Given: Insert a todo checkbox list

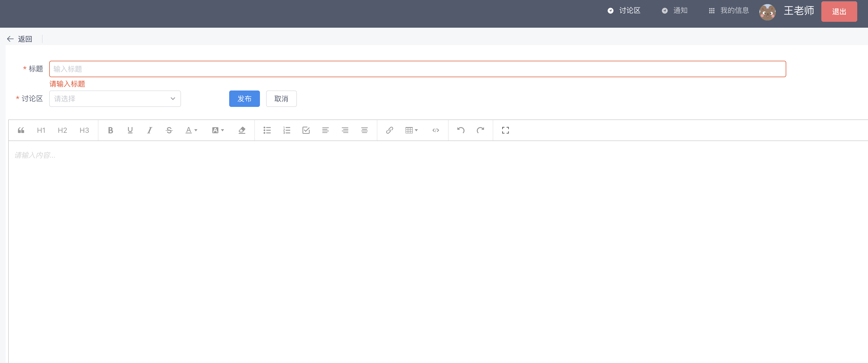Looking at the screenshot, I should 306,130.
